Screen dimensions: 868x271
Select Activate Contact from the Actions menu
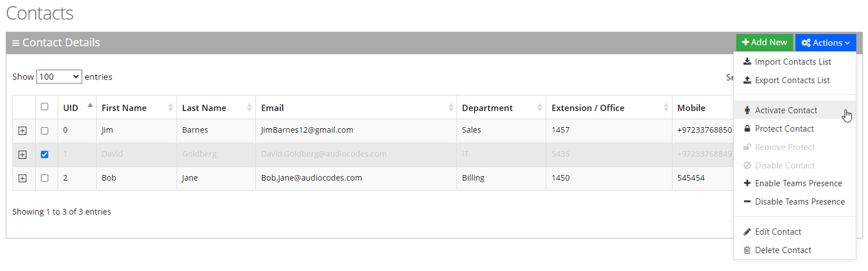786,110
